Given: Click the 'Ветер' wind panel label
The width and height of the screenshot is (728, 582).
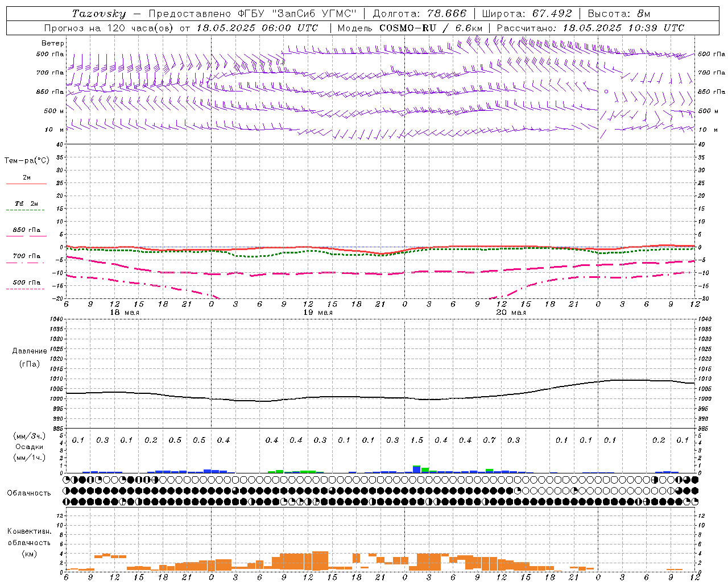Looking at the screenshot, I should pos(53,43).
